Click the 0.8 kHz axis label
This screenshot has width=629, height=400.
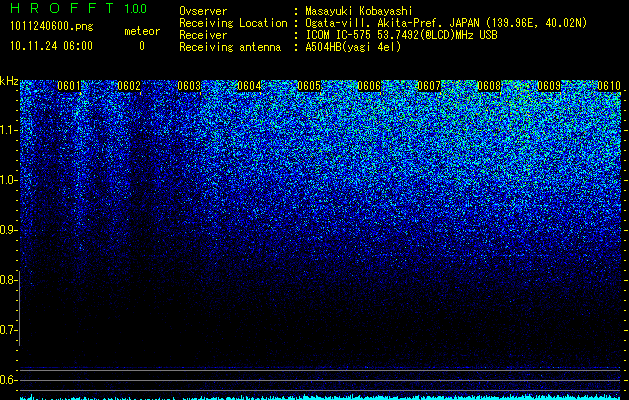[x=8, y=280]
